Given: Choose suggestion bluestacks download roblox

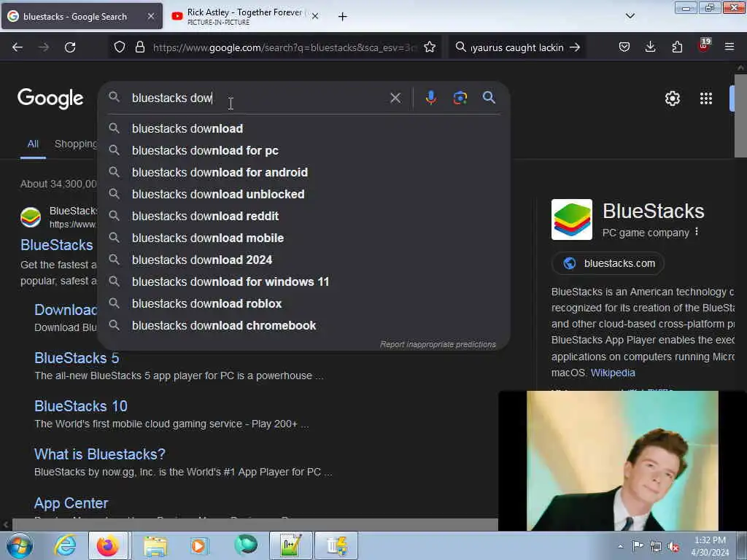Looking at the screenshot, I should [x=304, y=304].
